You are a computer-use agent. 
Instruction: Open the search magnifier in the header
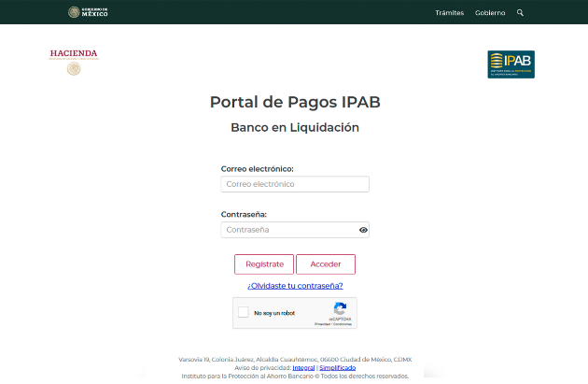520,13
